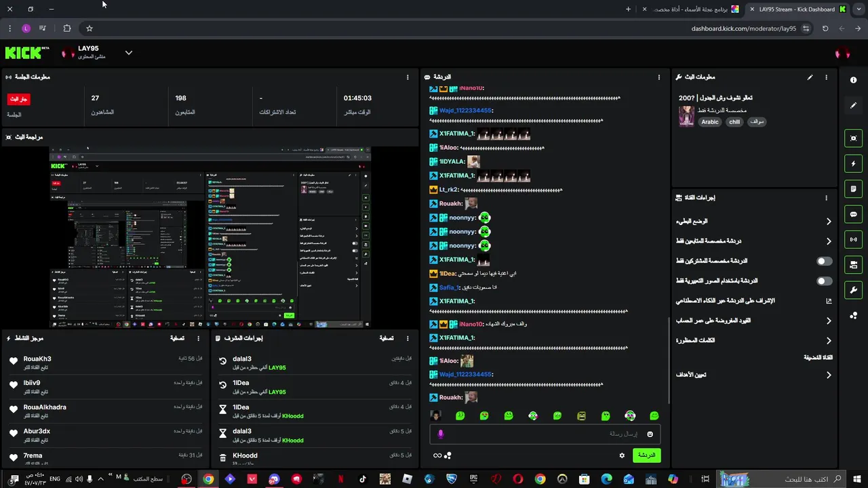Image resolution: width=868 pixels, height=488 pixels.
Task: Click the trash icon on the KHoodd row
Action: tap(222, 457)
